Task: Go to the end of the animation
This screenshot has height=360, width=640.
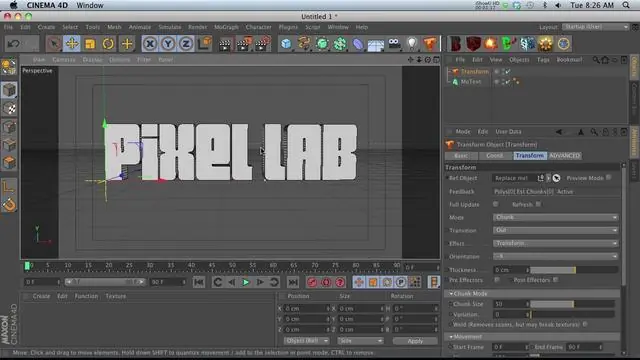Action: 293,282
